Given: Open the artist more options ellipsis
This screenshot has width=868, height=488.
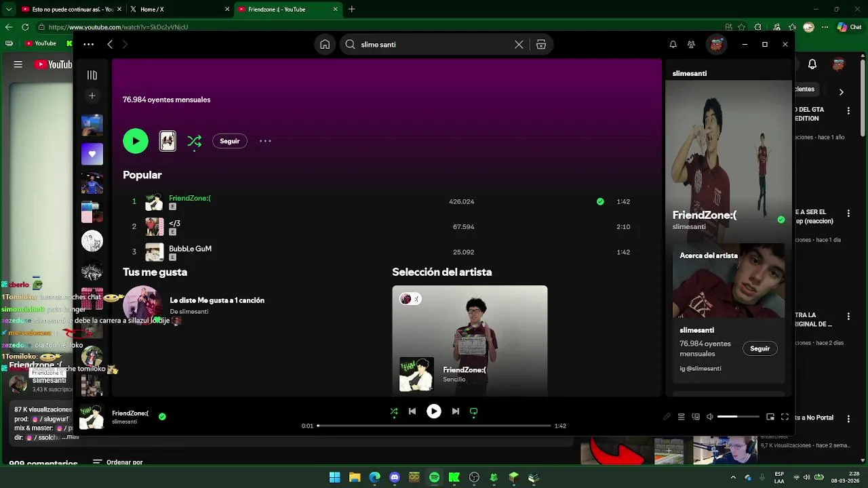Looking at the screenshot, I should 265,141.
